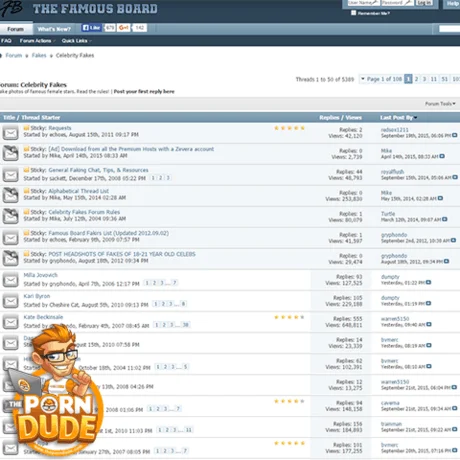Screen dimensions: 460x460
Task: Go to last post icon, warren5150 09:40 AM
Action: 429,324
